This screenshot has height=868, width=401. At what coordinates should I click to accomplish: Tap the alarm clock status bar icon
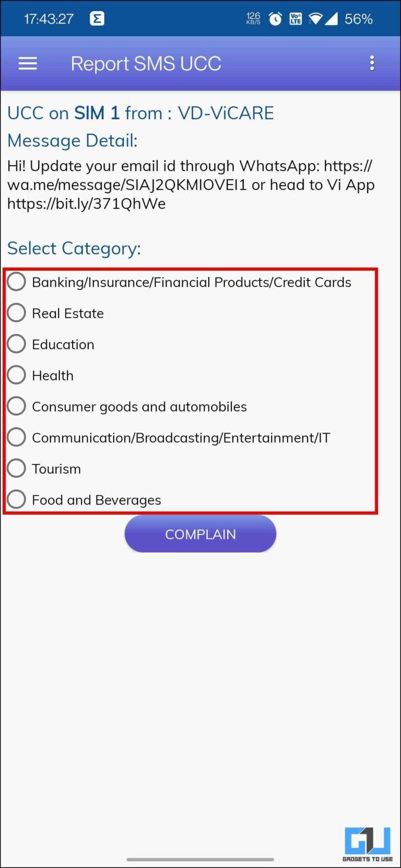(275, 17)
